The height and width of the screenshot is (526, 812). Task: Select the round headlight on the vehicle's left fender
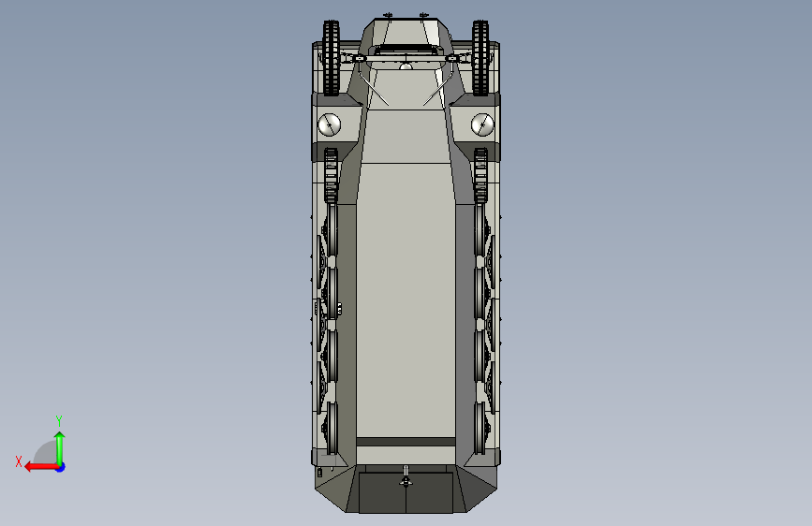[x=329, y=124]
